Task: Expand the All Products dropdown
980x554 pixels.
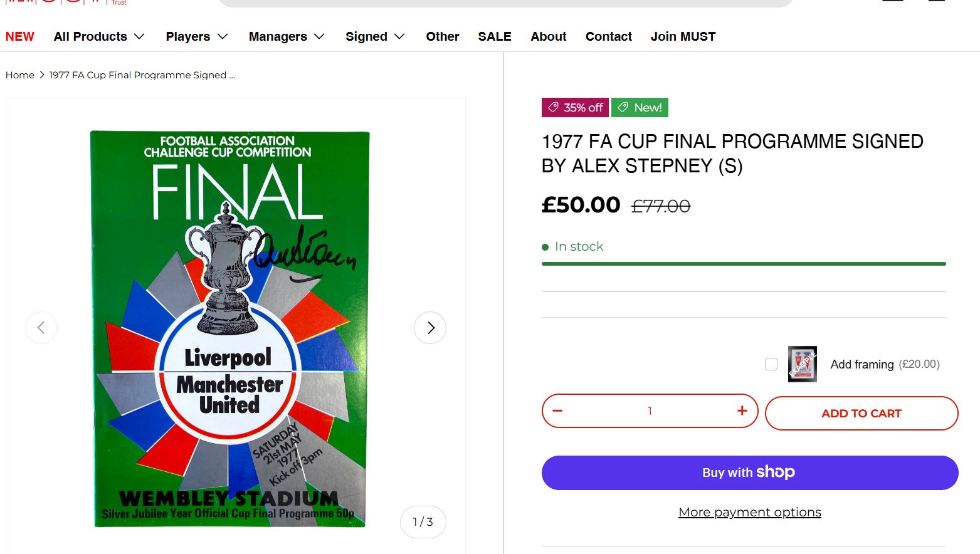Action: point(99,36)
